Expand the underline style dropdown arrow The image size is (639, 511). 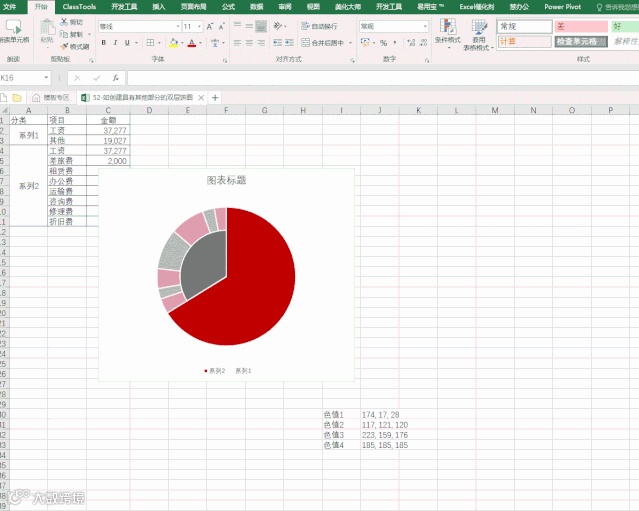tap(136, 42)
